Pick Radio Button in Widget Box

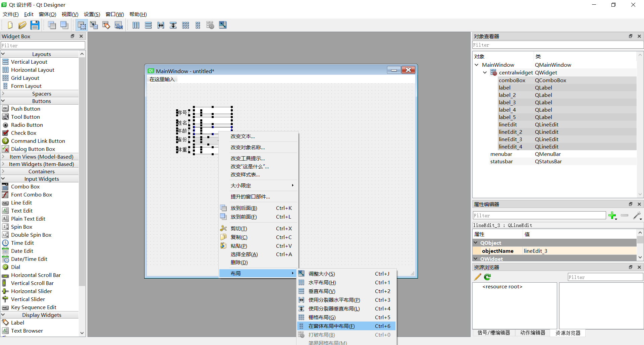tap(27, 125)
